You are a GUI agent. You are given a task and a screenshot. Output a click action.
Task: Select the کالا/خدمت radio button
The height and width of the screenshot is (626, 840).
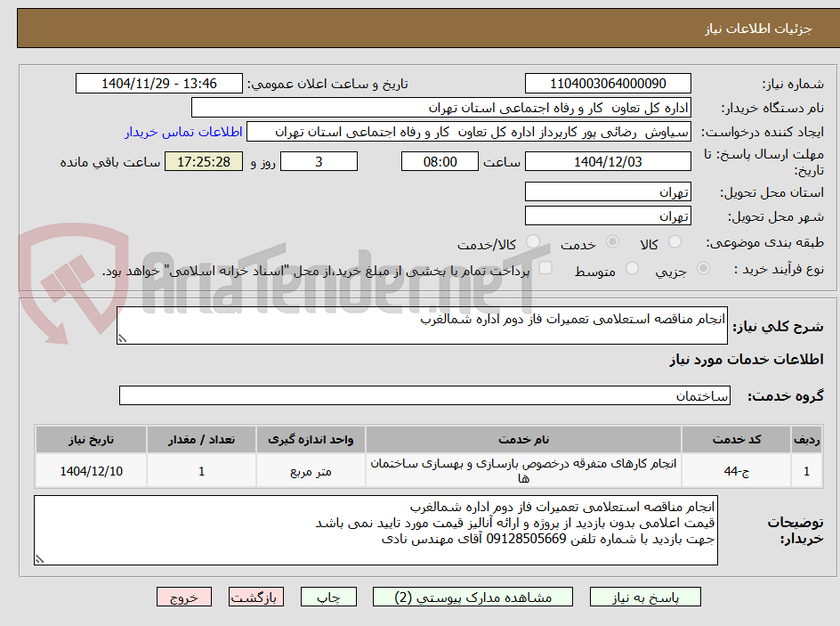pyautogui.click(x=533, y=241)
